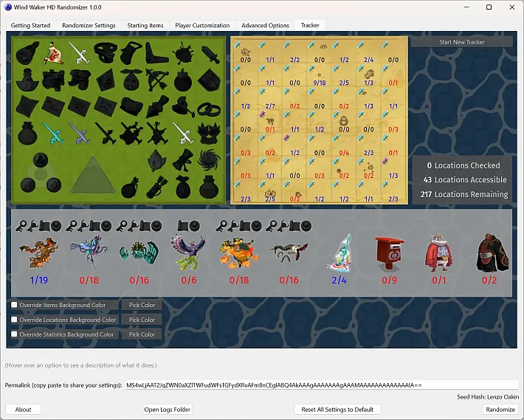
Task: Toggle the dungeon map above Jalhalla
Action: (244, 226)
